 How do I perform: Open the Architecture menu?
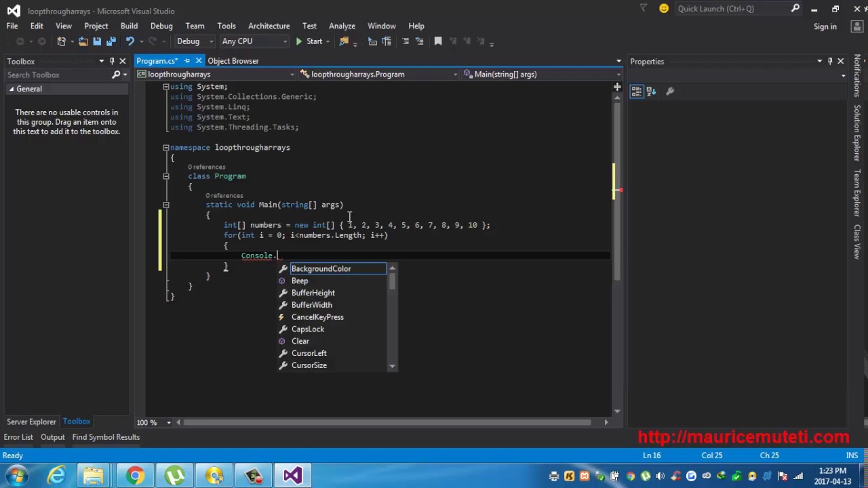(x=269, y=26)
